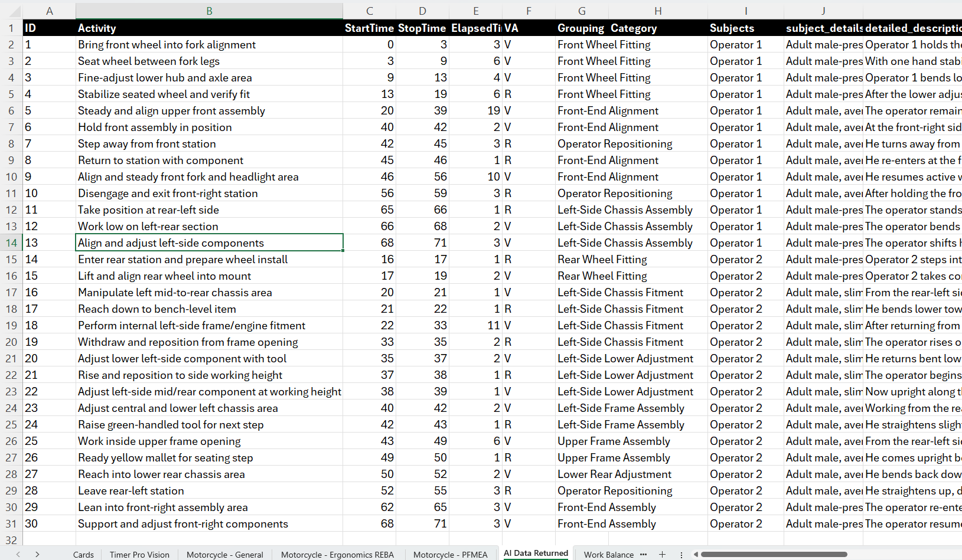This screenshot has height=560, width=962.
Task: Select all cells via corner triangle
Action: pos(11,11)
